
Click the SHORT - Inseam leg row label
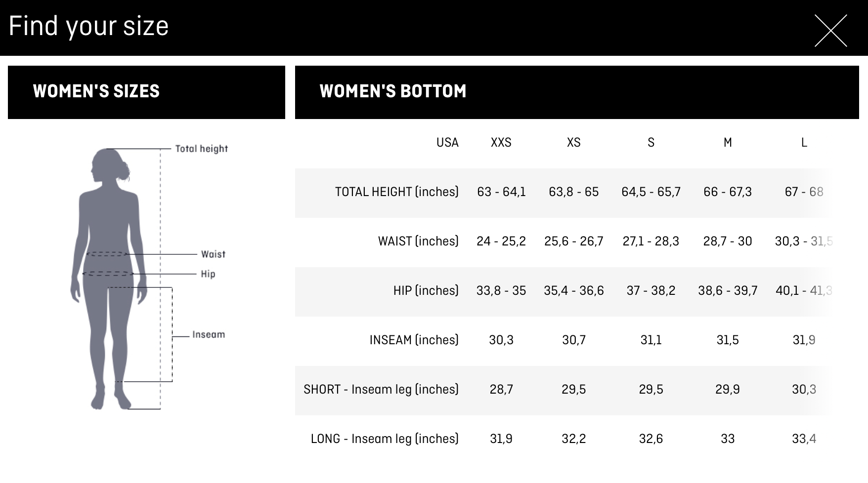381,389
